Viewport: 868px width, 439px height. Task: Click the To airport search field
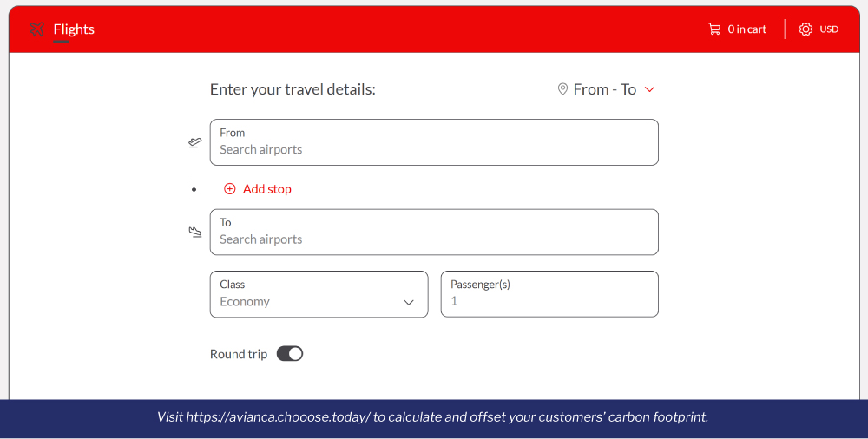(434, 232)
